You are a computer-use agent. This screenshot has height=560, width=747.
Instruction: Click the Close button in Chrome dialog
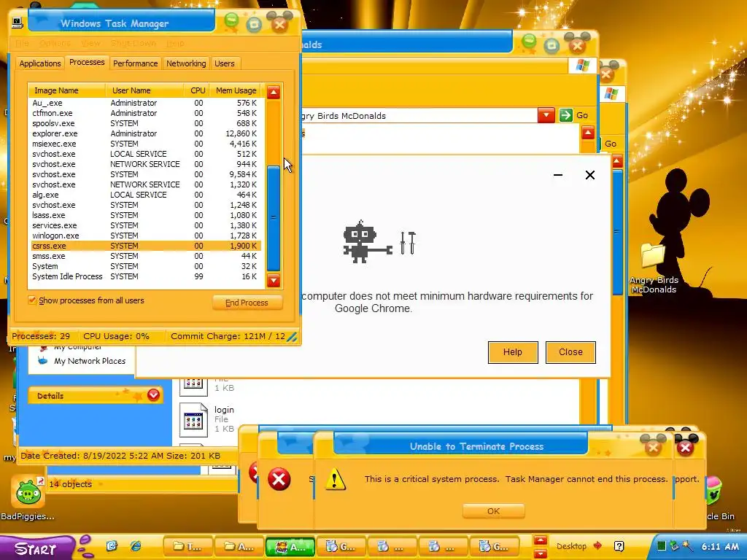pos(570,352)
